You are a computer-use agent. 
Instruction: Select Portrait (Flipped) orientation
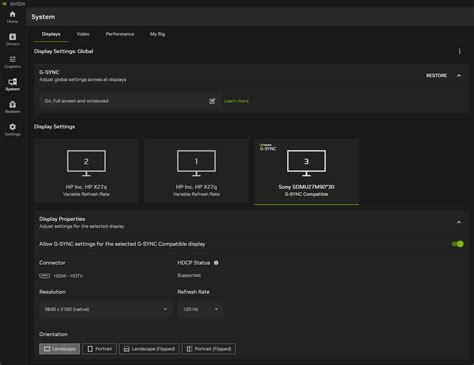[209, 349]
